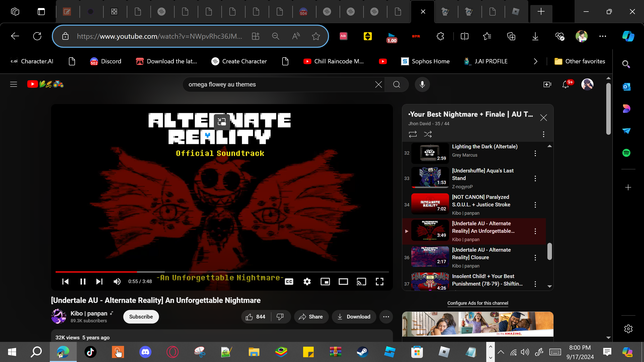This screenshot has height=362, width=644.
Task: Seek on the video progress bar
Action: [x=222, y=272]
